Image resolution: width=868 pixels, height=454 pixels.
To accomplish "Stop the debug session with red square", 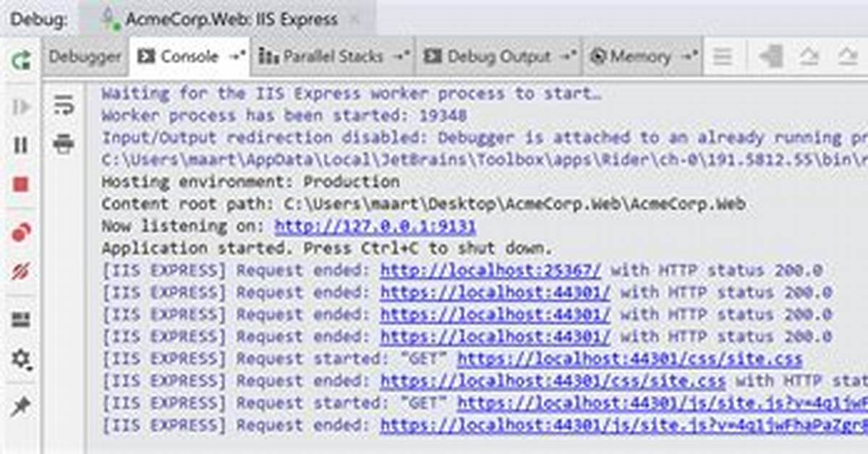I will (x=21, y=184).
